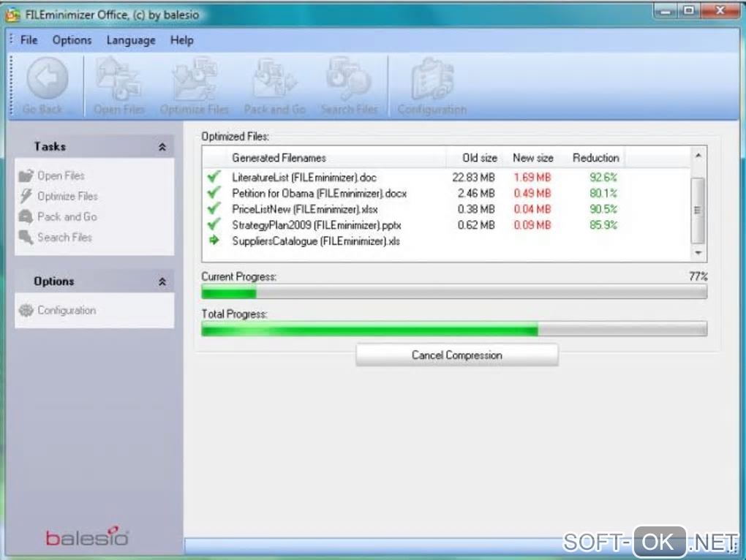Select LiteratureList (FILEminimizer).doc row
The image size is (746, 560).
(446, 178)
